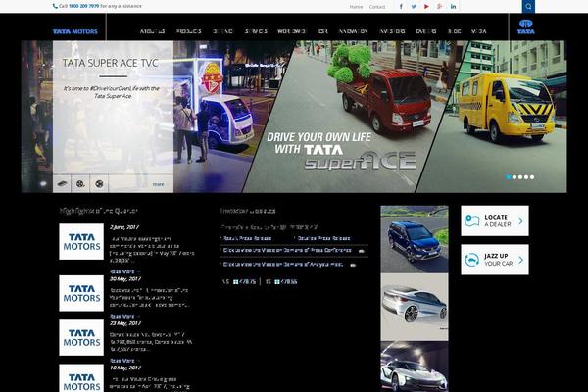Click the TATA group emblem logo

[x=525, y=27]
